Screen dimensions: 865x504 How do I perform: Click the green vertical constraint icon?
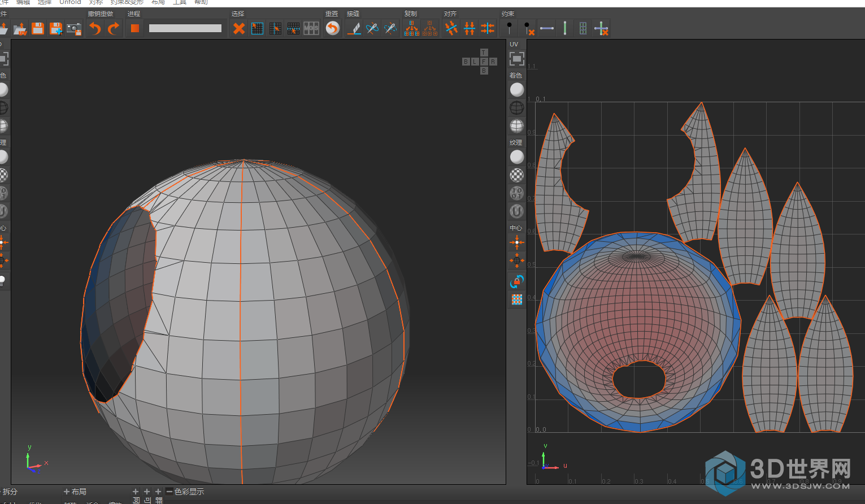[x=564, y=28]
